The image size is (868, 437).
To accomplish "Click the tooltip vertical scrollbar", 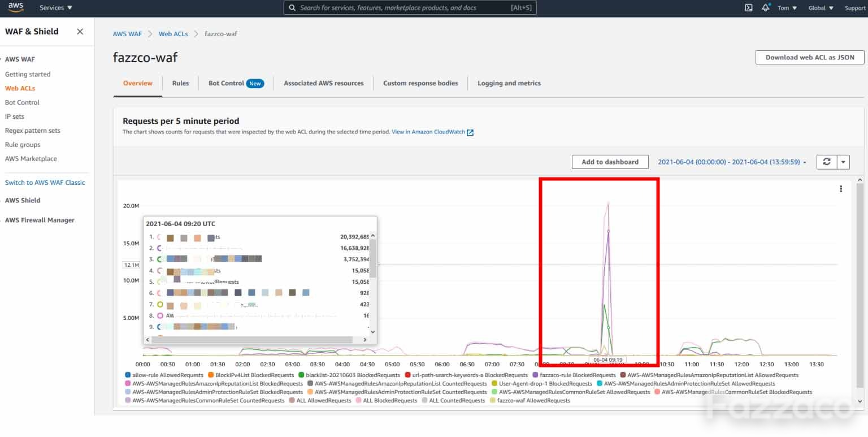I will (373, 259).
